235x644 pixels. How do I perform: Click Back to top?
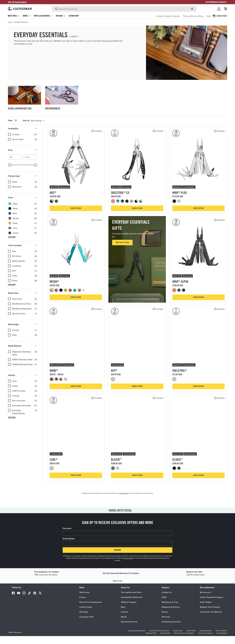[117, 581]
